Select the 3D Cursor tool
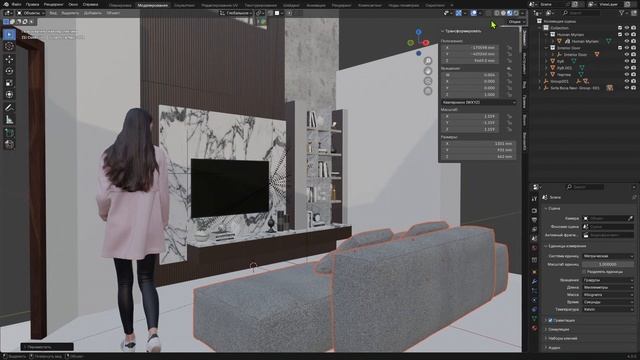 (9, 47)
